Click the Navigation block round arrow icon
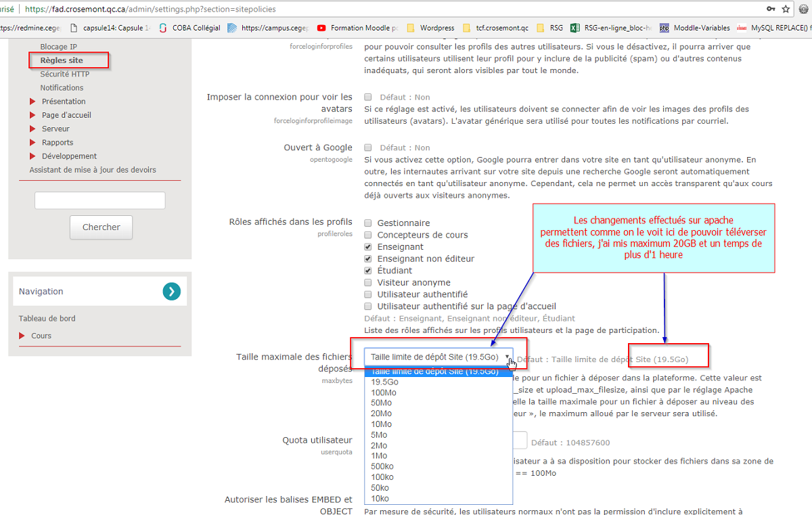This screenshot has height=515, width=812. (172, 292)
